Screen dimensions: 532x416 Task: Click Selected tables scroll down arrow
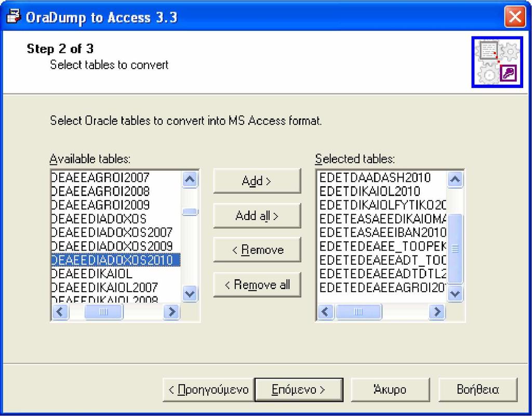tap(455, 294)
